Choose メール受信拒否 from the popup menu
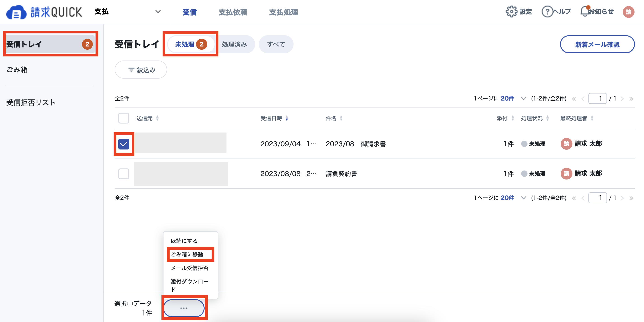The width and height of the screenshot is (644, 322). tap(189, 268)
